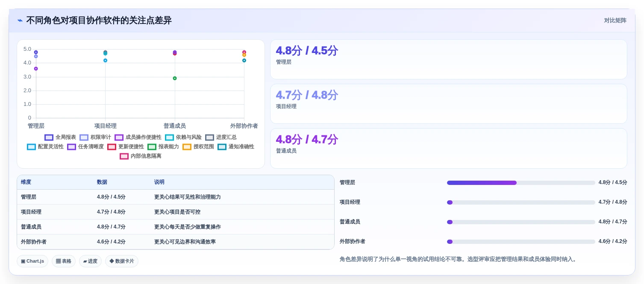Click the 外部协作者 x-axis label on chart
This screenshot has height=284, width=644.
point(244,126)
